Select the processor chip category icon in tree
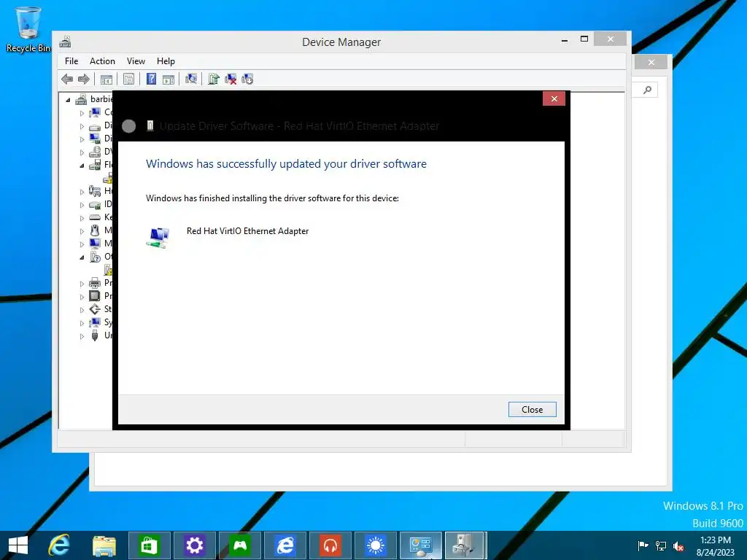The width and height of the screenshot is (747, 560). pos(95,296)
